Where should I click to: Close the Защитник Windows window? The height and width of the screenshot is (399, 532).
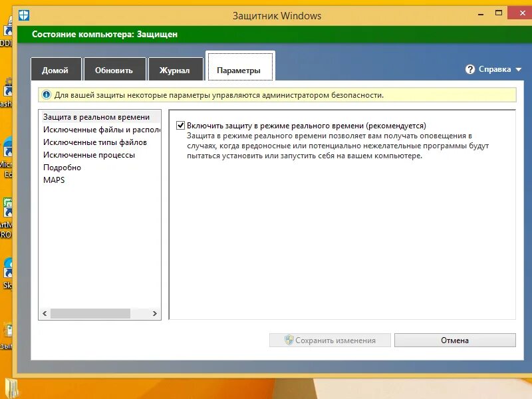tap(522, 13)
